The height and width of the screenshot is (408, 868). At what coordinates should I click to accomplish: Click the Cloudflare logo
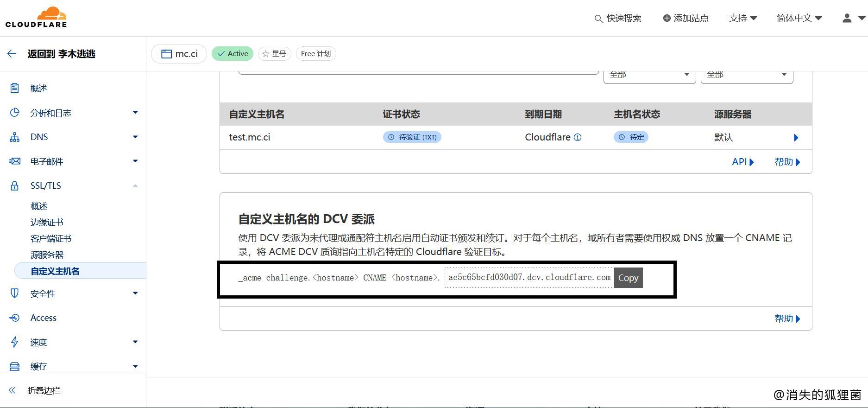[36, 17]
